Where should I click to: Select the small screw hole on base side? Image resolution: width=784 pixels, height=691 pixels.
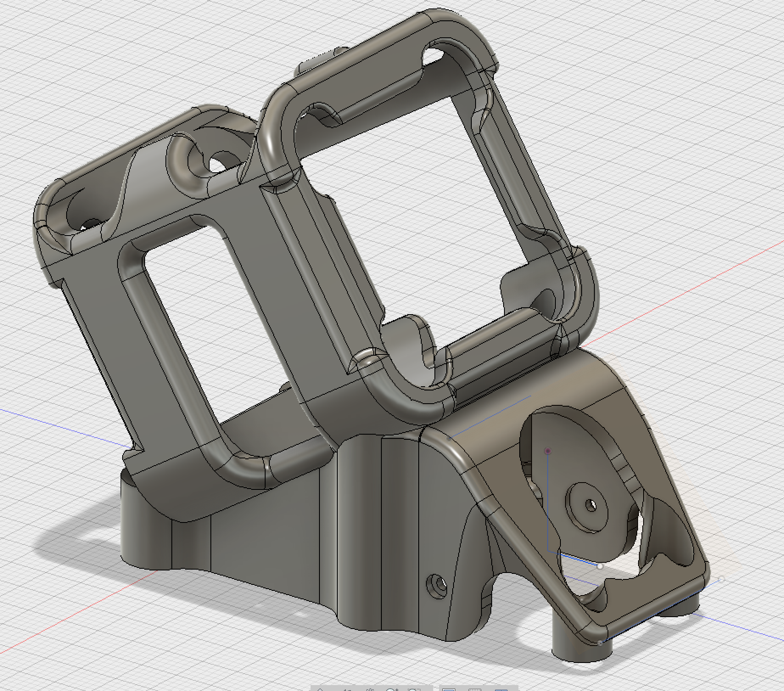click(x=436, y=586)
